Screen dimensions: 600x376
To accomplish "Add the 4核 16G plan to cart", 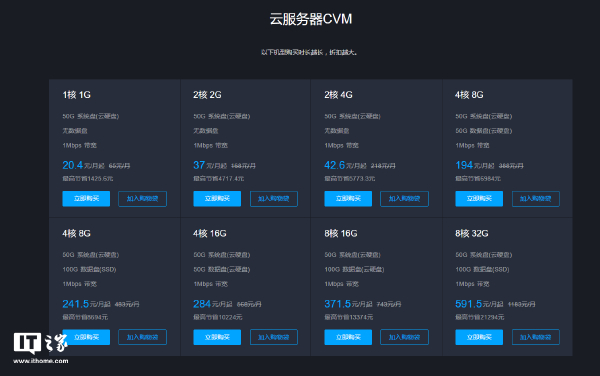I will click(x=274, y=337).
